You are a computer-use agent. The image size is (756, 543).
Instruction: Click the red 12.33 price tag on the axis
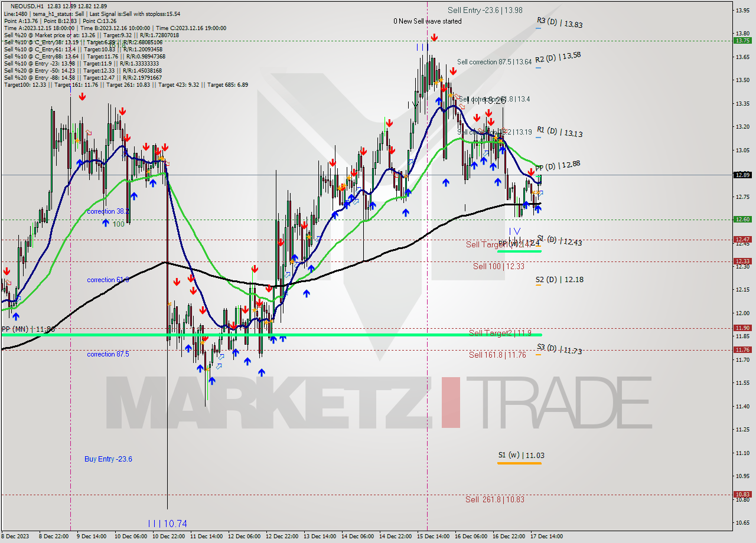(x=742, y=261)
